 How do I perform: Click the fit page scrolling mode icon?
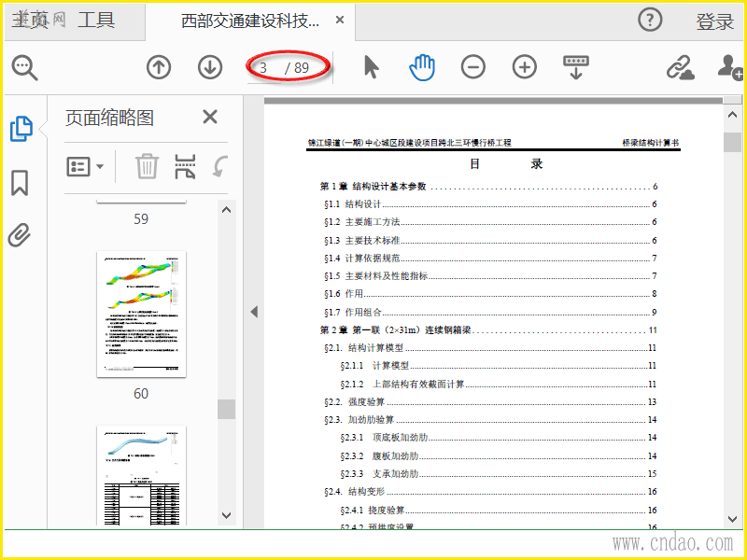click(576, 67)
